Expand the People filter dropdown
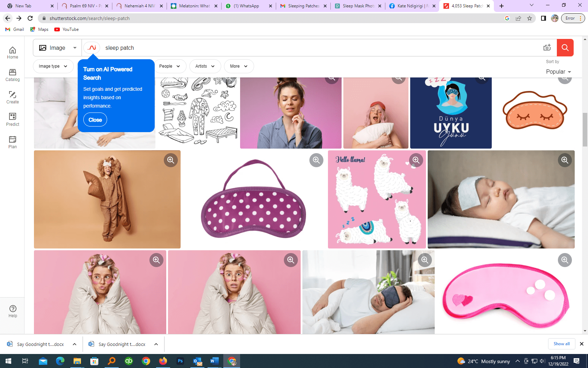 coord(169,66)
